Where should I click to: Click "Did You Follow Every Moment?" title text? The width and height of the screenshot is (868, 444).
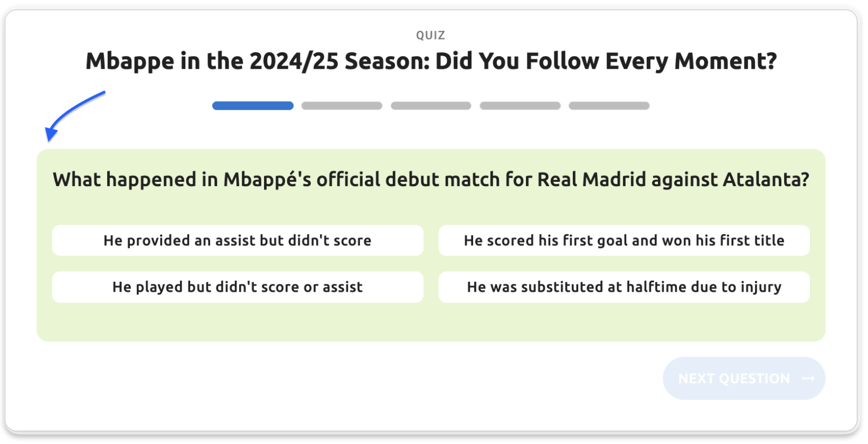tap(606, 62)
